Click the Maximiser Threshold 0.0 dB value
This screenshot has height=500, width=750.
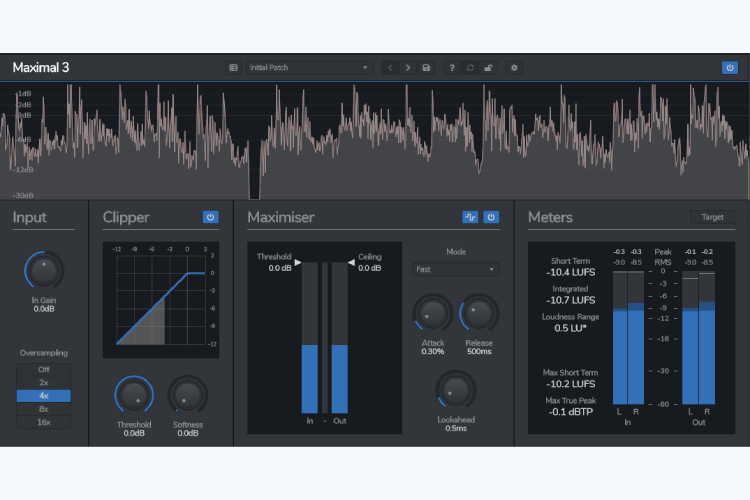pos(280,268)
